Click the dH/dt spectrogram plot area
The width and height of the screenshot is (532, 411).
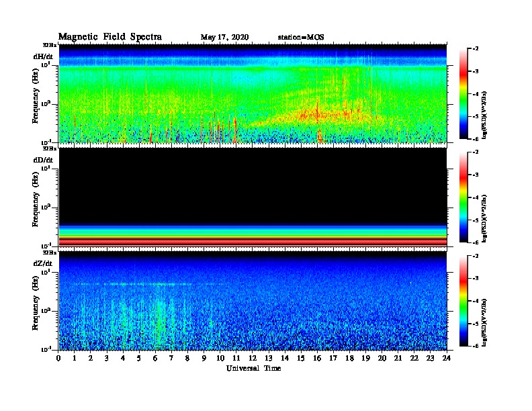coord(253,93)
